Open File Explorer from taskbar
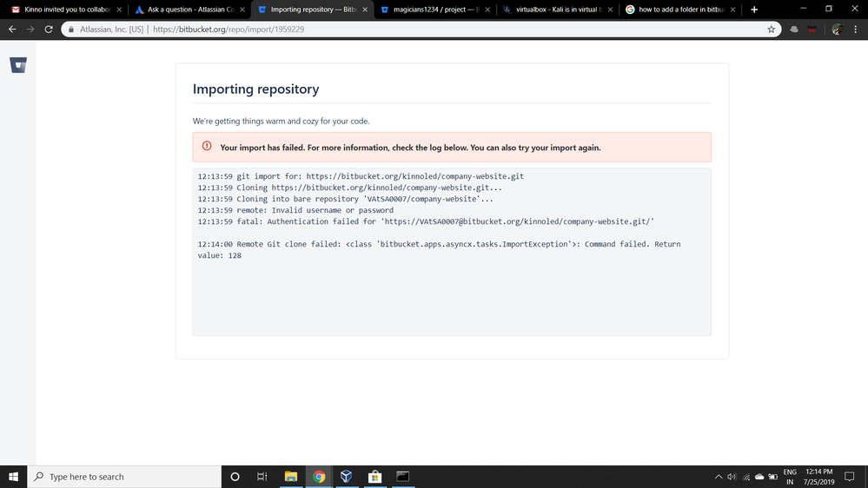 [290, 477]
